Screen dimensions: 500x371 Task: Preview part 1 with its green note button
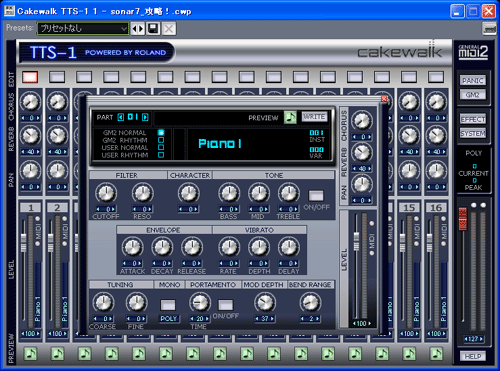30,353
